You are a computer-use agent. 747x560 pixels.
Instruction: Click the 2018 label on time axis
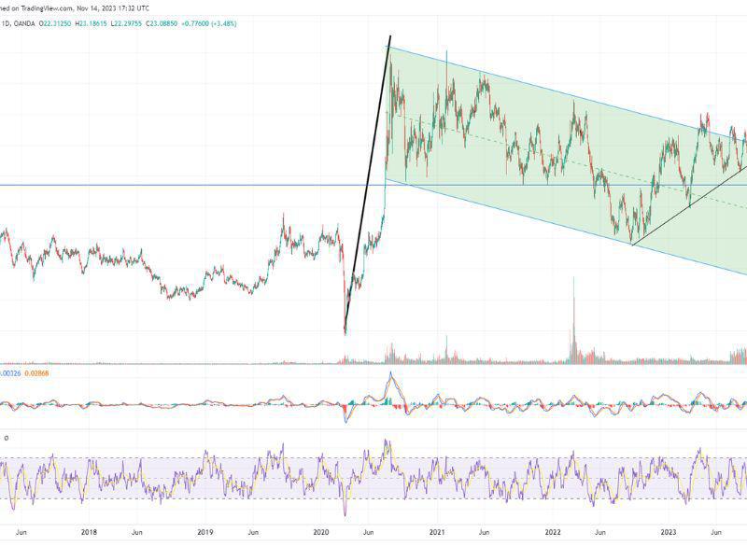click(89, 532)
